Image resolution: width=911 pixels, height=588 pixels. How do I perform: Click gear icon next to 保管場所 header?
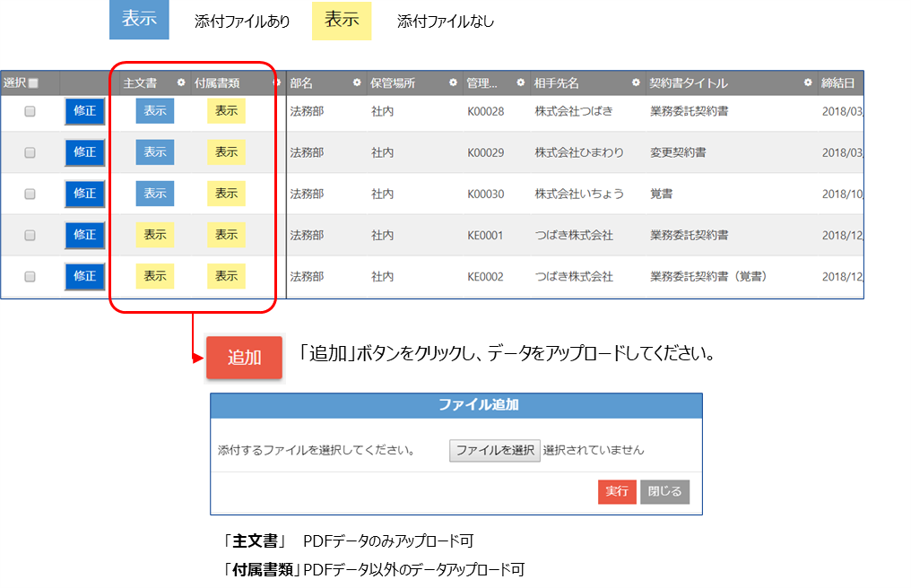click(453, 83)
